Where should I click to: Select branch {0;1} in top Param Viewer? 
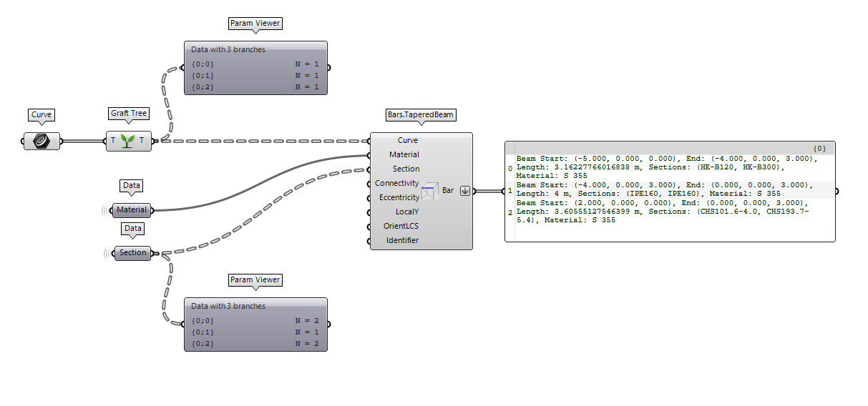point(203,75)
